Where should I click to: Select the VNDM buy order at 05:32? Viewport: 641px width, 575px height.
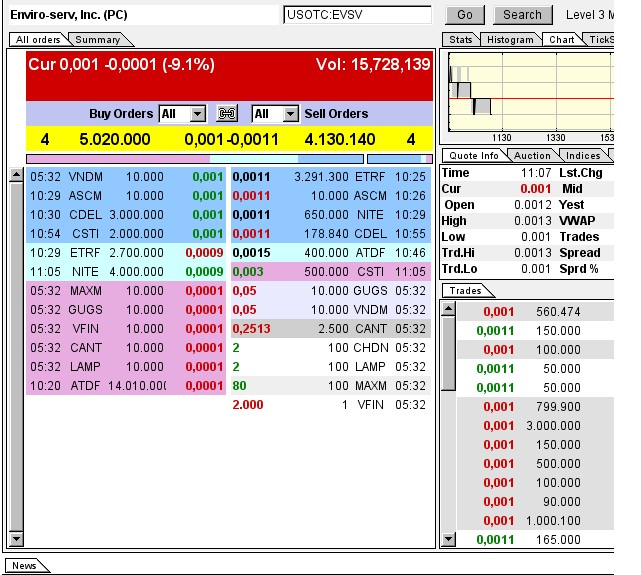(126, 177)
